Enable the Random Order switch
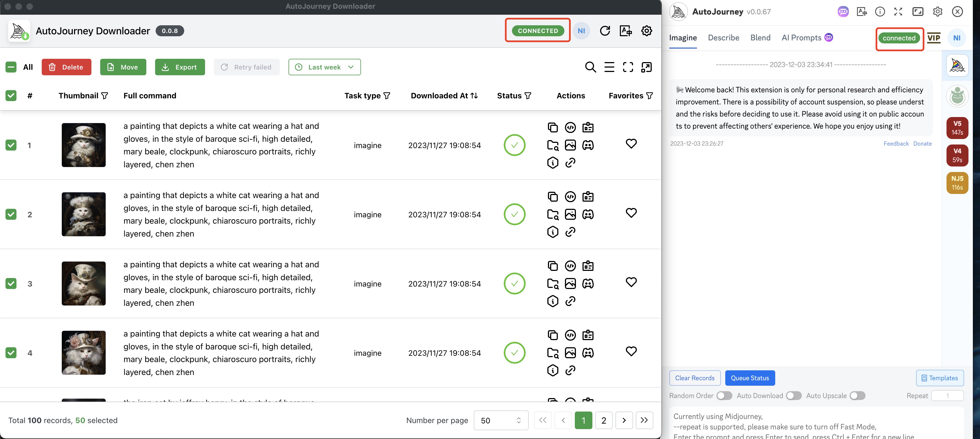 pos(724,396)
